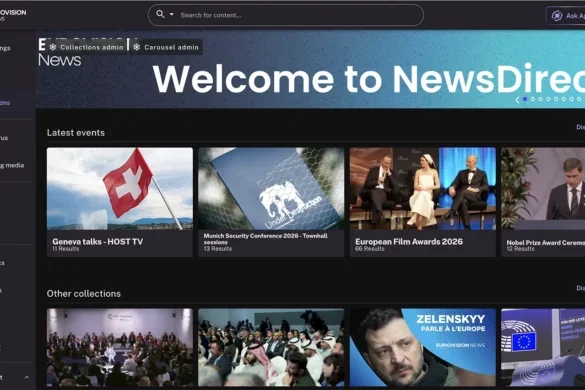Image resolution: width=585 pixels, height=390 pixels.
Task: Open 'European Film Awards 2026' title
Action: pyautogui.click(x=409, y=241)
